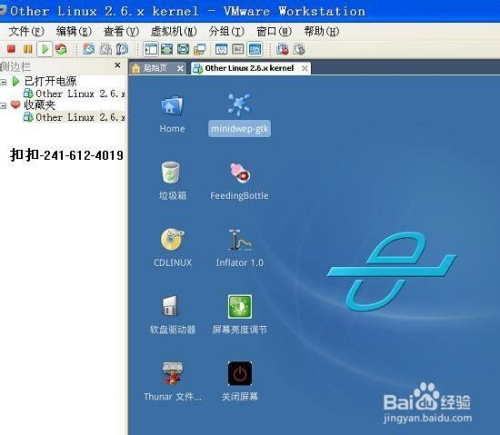Close the 侧边栏 sidebar panel
Screen dimensions: 500x435
pos(117,65)
